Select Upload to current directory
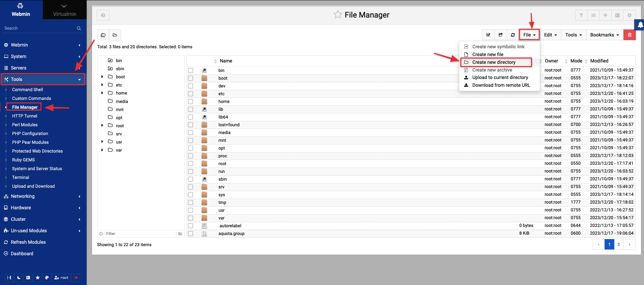The image size is (644, 285). 500,77
